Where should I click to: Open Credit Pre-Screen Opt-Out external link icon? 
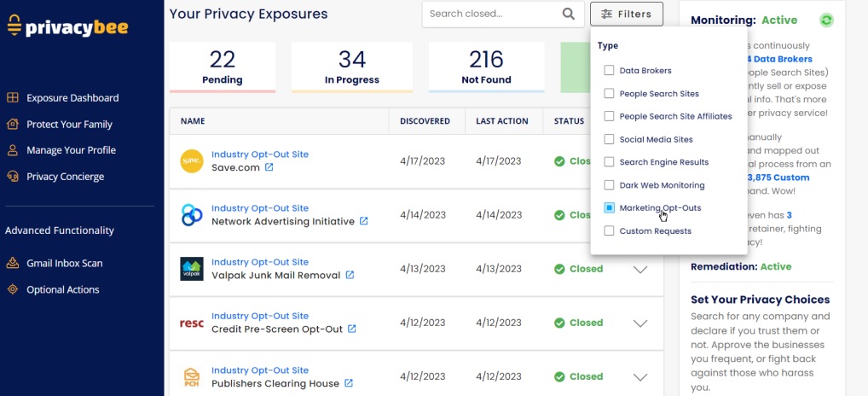coord(352,329)
